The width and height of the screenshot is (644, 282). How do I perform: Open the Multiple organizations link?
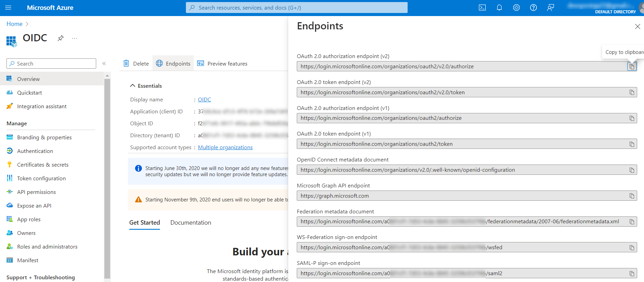click(x=225, y=147)
